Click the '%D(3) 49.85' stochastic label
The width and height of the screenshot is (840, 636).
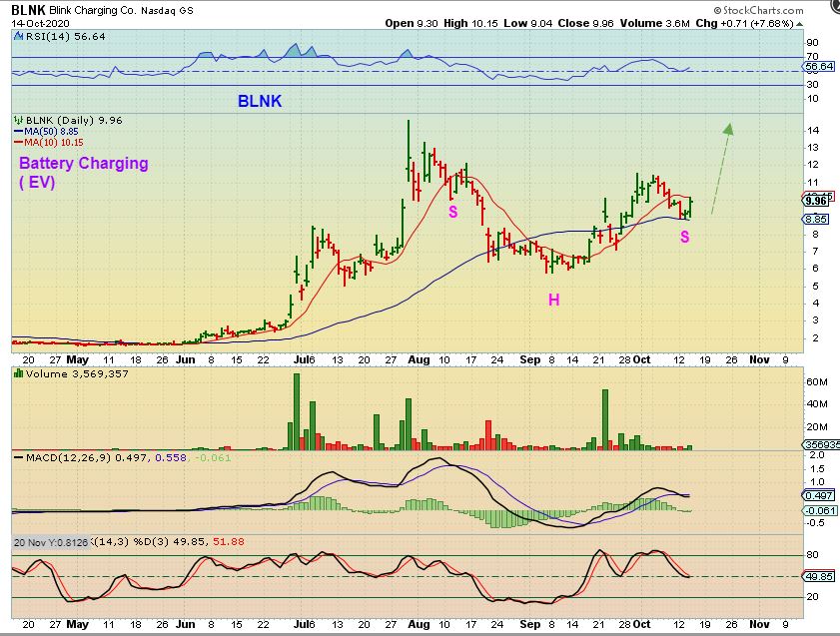[x=169, y=542]
